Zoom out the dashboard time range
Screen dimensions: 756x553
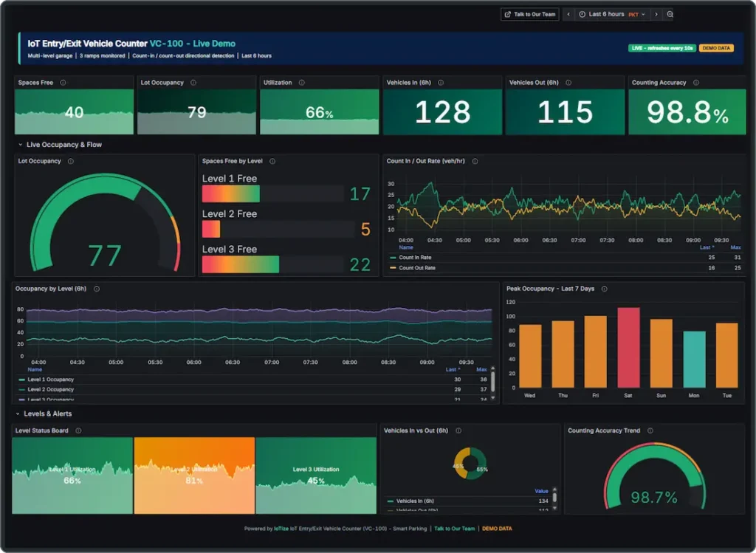click(x=670, y=15)
